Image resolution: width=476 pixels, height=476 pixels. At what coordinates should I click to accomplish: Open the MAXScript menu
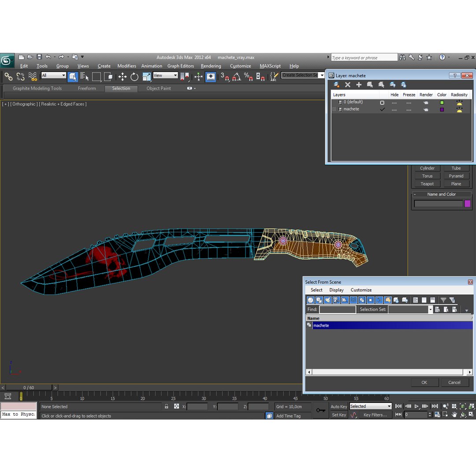[270, 66]
